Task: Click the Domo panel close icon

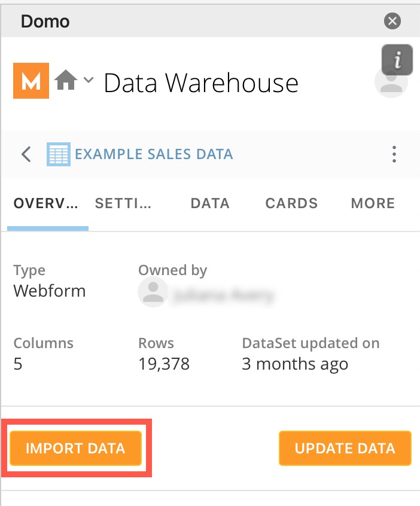Action: pos(392,20)
